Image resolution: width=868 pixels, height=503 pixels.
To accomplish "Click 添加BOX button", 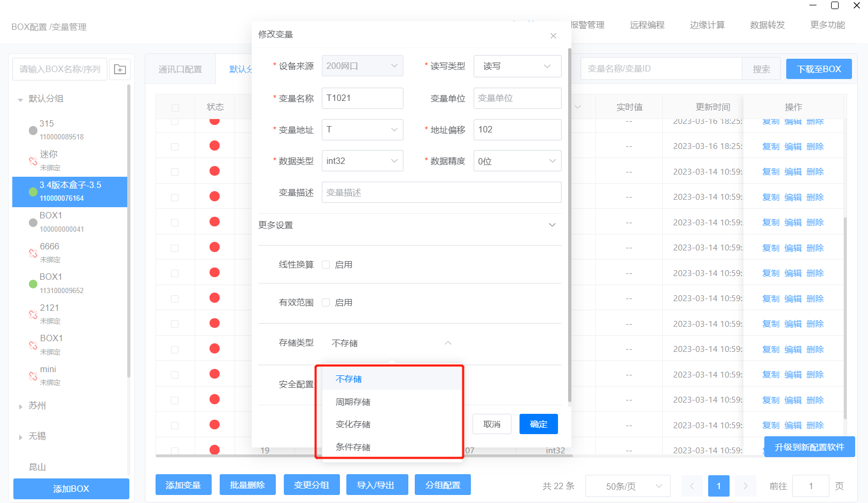I will [71, 489].
